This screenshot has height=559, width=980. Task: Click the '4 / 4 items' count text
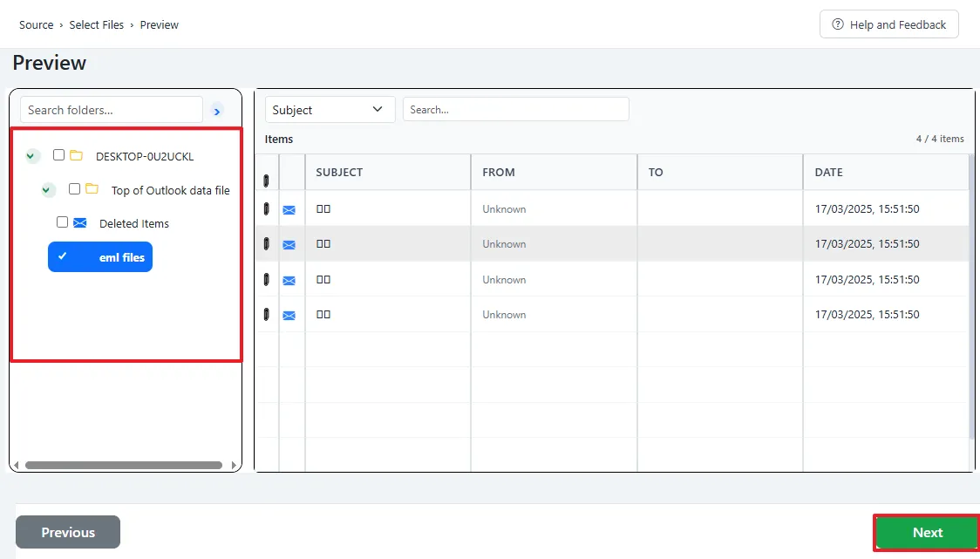[940, 139]
